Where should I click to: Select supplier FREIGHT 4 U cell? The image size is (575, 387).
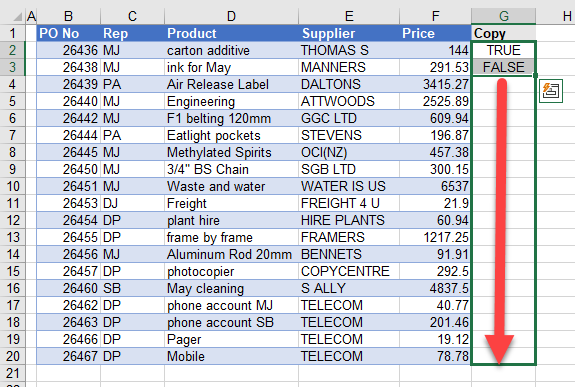point(349,203)
